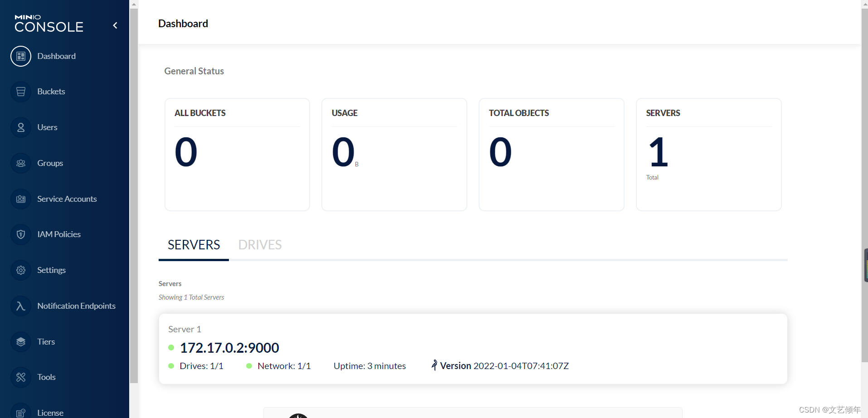Image resolution: width=868 pixels, height=418 pixels.
Task: Navigate to Settings in the sidebar
Action: click(51, 270)
